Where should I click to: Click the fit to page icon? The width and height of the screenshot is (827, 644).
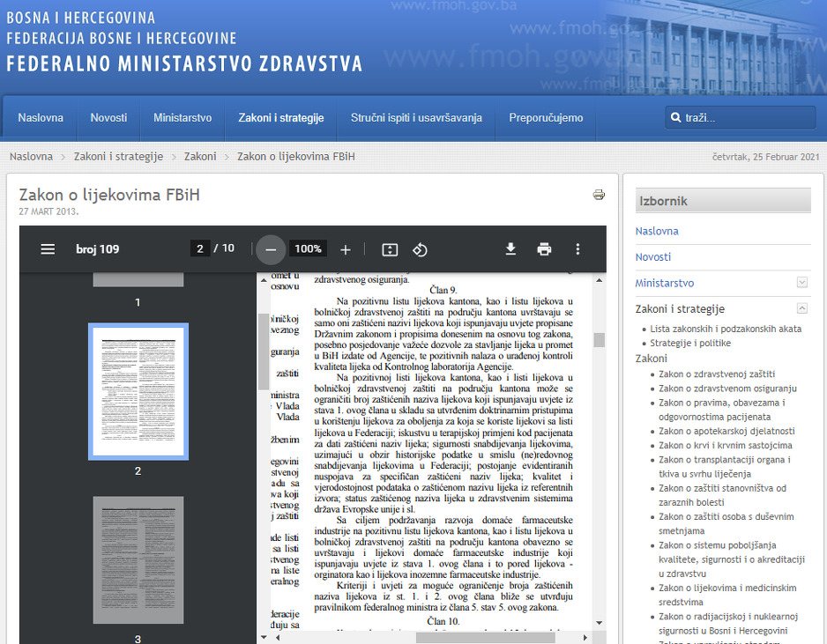click(390, 249)
